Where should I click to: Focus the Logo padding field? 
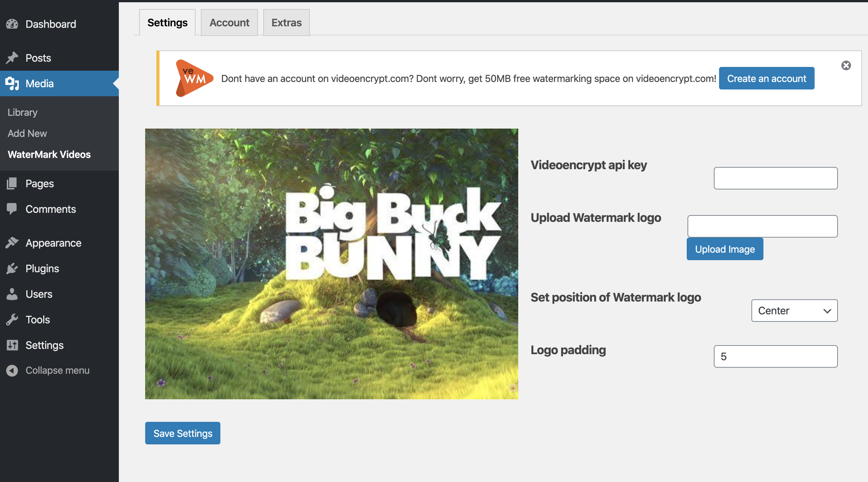[x=775, y=356]
